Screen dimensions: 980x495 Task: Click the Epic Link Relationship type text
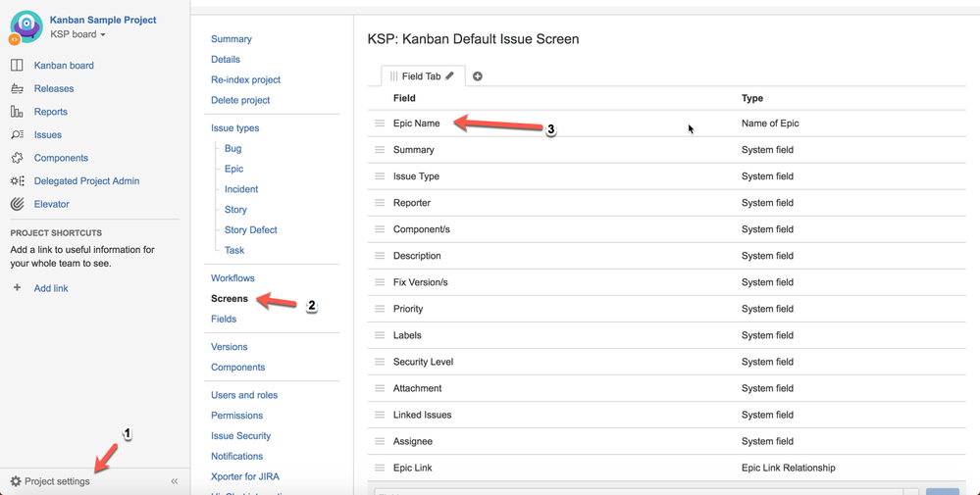coord(788,469)
